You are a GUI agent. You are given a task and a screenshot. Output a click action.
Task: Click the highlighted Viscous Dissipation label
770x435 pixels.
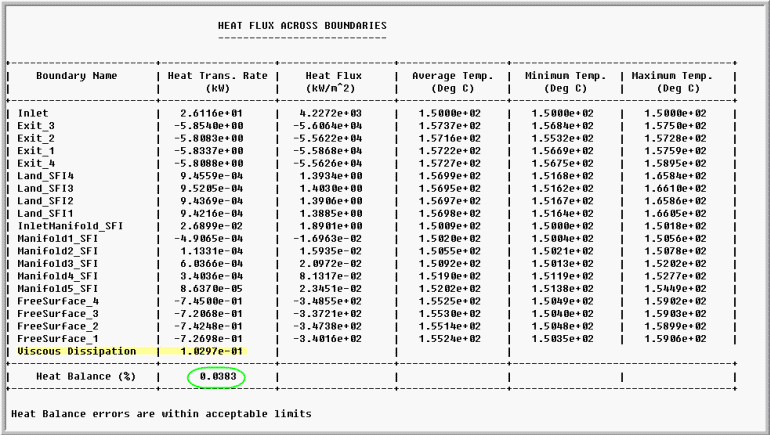pos(77,351)
